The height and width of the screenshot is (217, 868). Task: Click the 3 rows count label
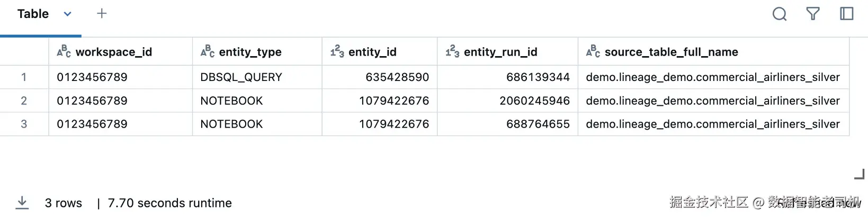pos(64,203)
